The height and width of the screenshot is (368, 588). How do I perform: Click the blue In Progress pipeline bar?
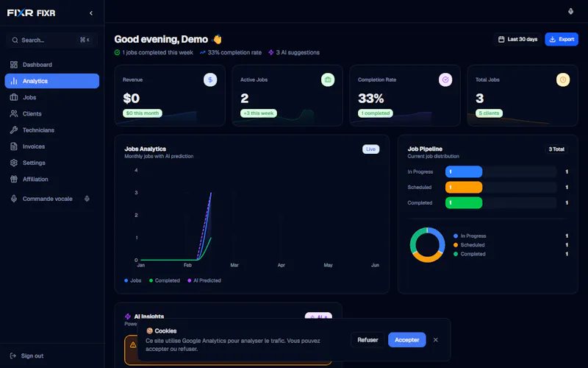pyautogui.click(x=464, y=171)
